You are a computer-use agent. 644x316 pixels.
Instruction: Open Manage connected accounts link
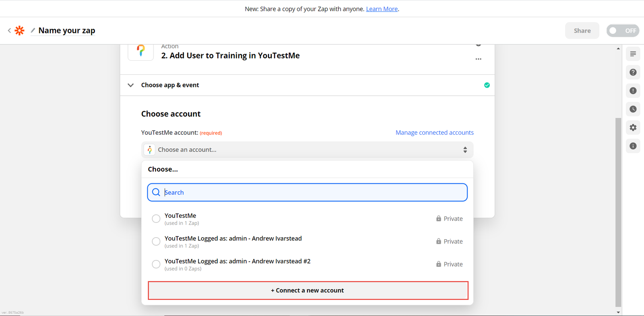point(434,133)
